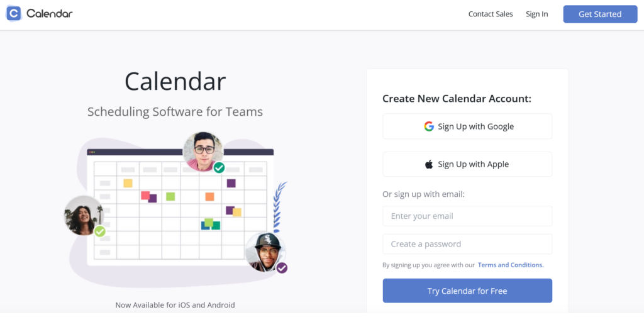Click the Google logo icon

click(x=429, y=126)
